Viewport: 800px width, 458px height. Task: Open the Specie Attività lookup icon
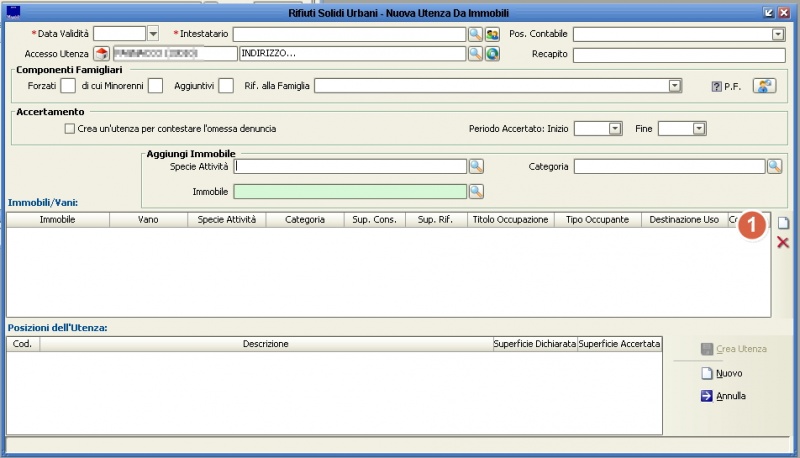(476, 167)
